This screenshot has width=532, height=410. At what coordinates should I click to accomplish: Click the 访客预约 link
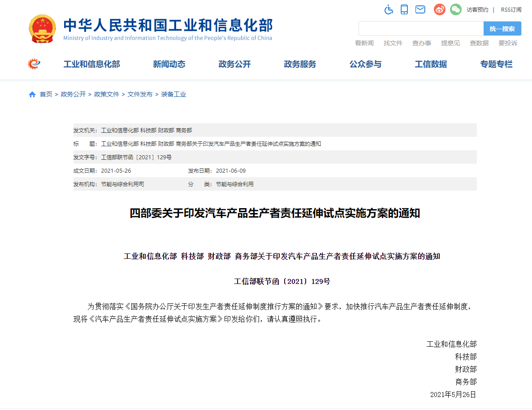click(x=477, y=9)
